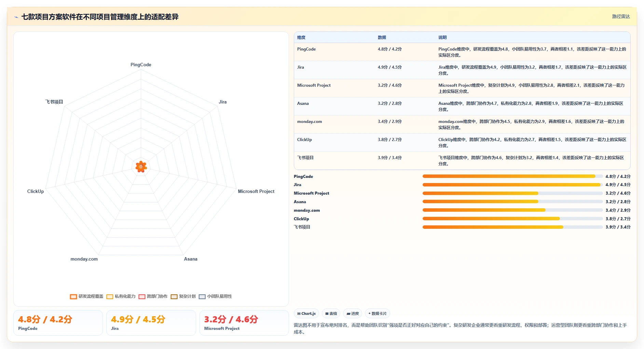Click the 飞书项目 progress bar
The width and height of the screenshot is (644, 349).
tap(512, 227)
